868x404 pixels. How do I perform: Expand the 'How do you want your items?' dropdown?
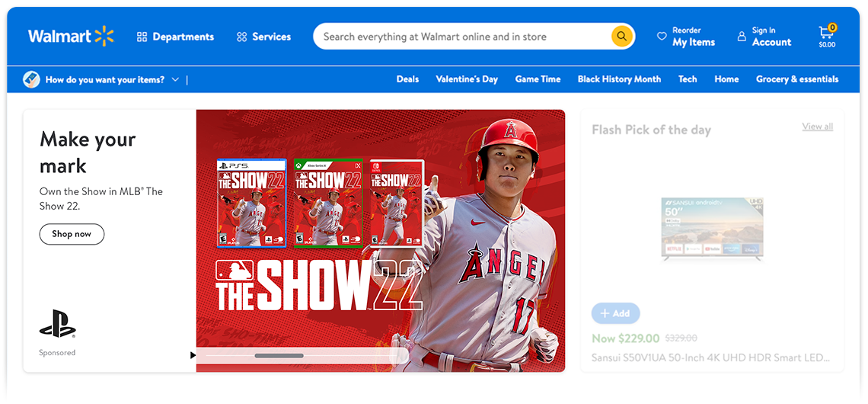tap(175, 79)
